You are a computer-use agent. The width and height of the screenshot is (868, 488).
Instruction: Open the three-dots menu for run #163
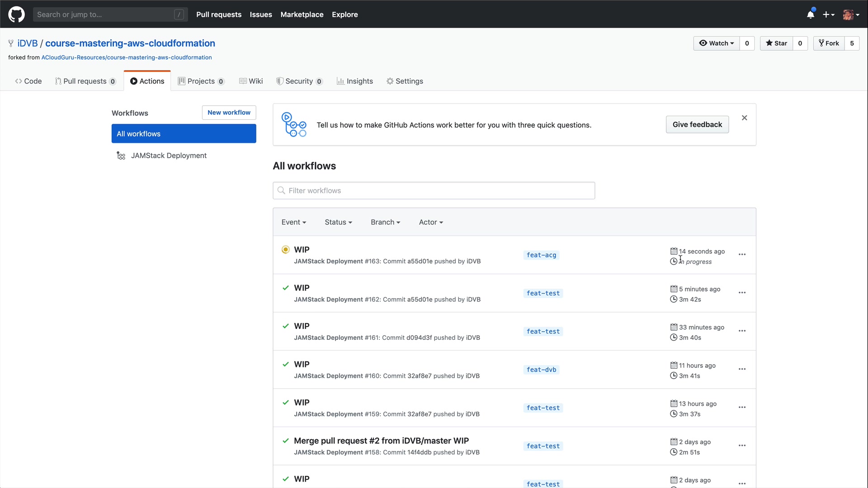click(x=742, y=254)
